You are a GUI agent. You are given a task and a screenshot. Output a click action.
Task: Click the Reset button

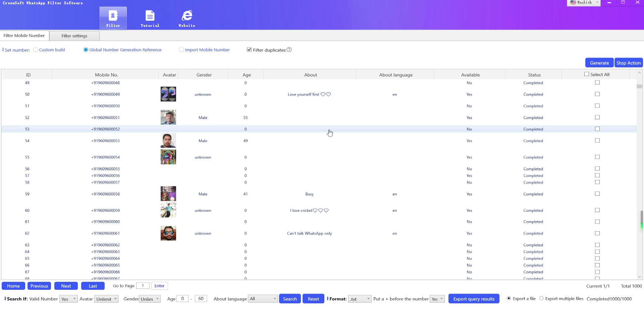[313, 299]
